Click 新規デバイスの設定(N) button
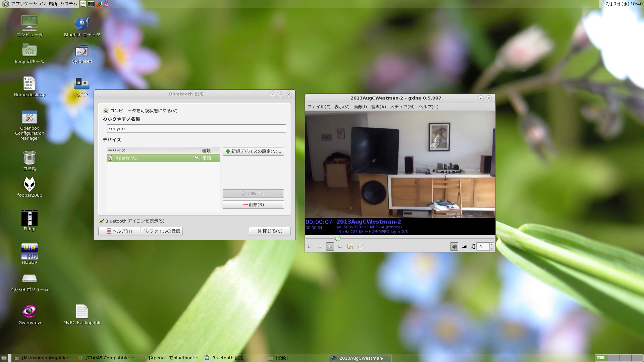644x362 pixels. point(253,152)
